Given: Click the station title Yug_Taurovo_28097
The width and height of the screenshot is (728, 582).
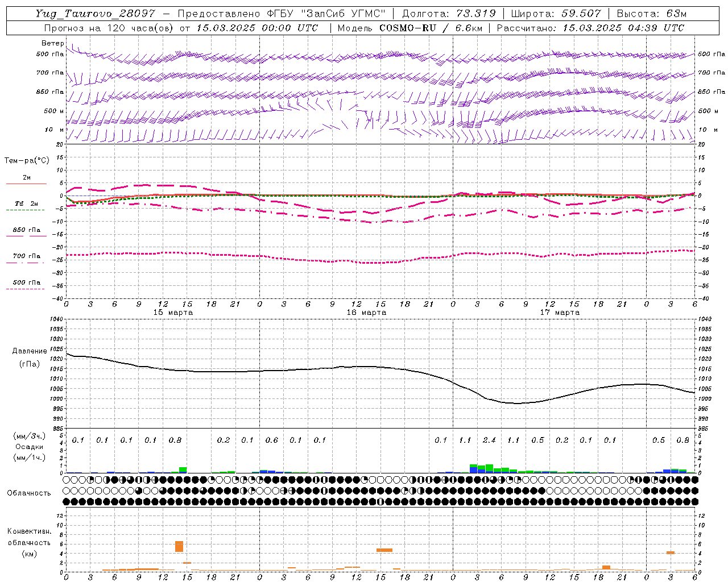Looking at the screenshot, I should pyautogui.click(x=95, y=14).
